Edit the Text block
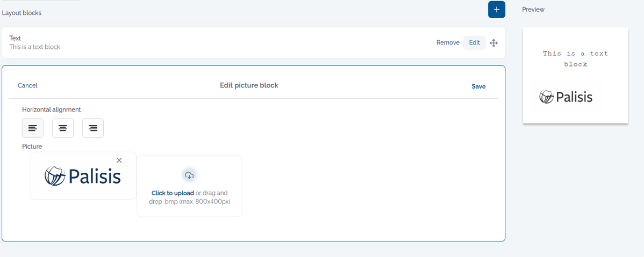Image resolution: width=644 pixels, height=257 pixels. click(x=474, y=42)
